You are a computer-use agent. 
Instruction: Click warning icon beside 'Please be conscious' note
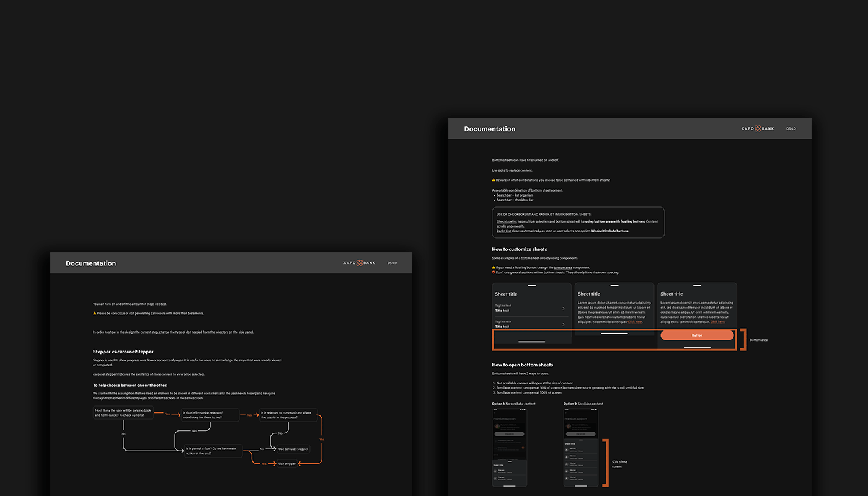click(x=95, y=313)
